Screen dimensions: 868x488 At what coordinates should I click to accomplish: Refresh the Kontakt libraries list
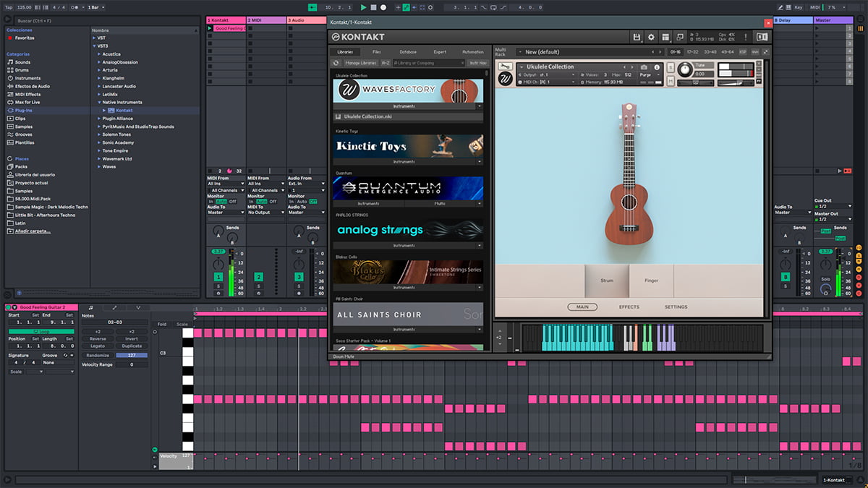click(336, 63)
